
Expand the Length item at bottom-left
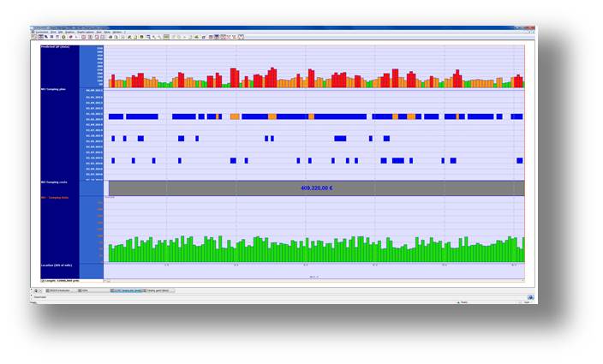pos(43,280)
